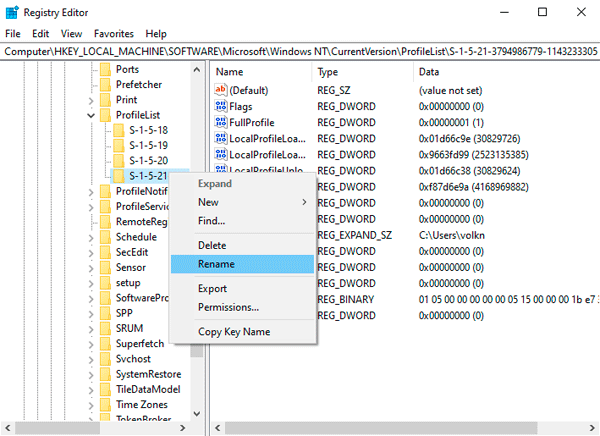This screenshot has width=600, height=436.
Task: Expand the SPP tree node
Action: click(91, 314)
